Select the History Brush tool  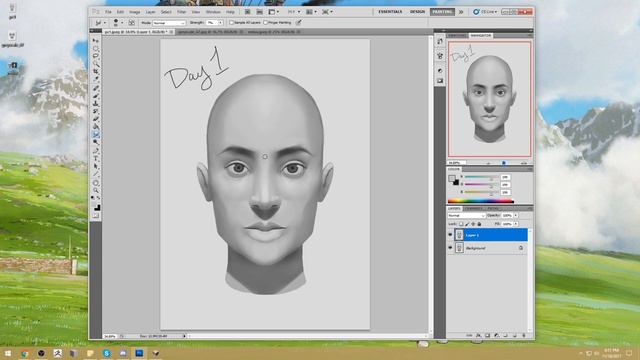click(96, 111)
